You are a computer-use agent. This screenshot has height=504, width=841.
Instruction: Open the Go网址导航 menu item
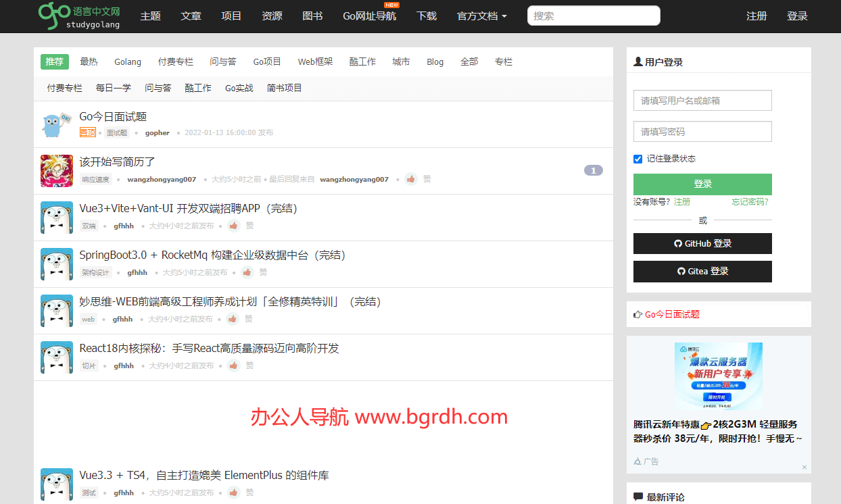tap(369, 16)
